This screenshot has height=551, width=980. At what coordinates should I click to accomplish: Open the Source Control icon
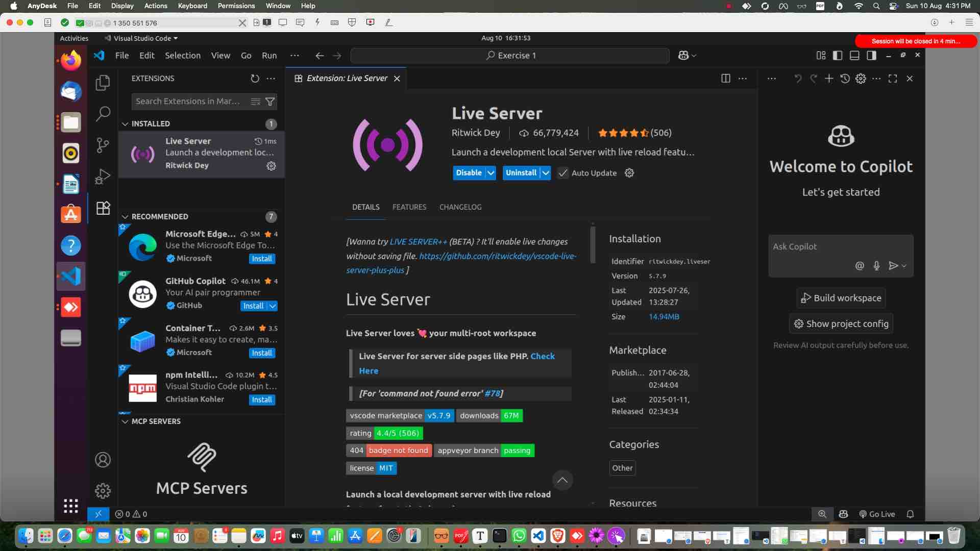tap(103, 146)
